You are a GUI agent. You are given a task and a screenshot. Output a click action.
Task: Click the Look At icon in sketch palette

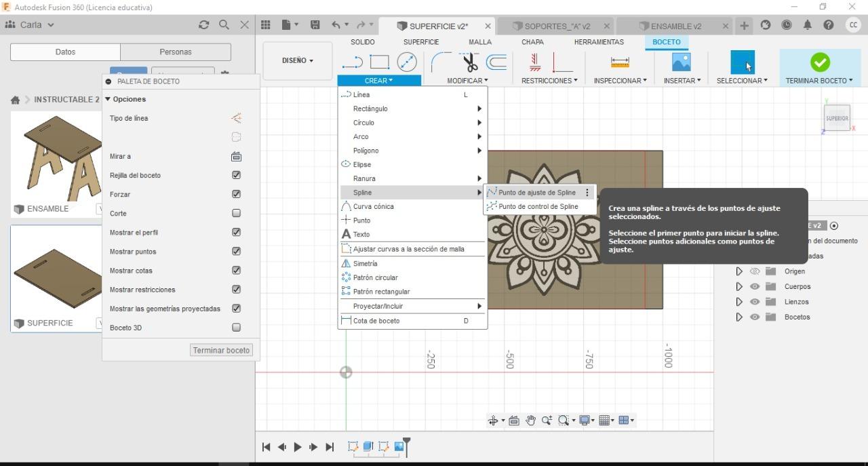coord(236,156)
